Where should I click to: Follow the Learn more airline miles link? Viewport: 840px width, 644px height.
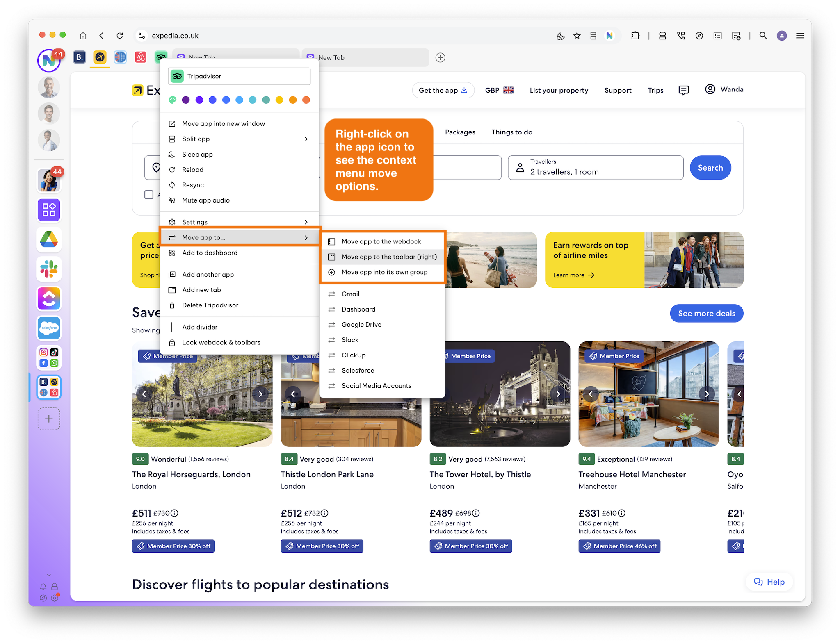pyautogui.click(x=573, y=275)
